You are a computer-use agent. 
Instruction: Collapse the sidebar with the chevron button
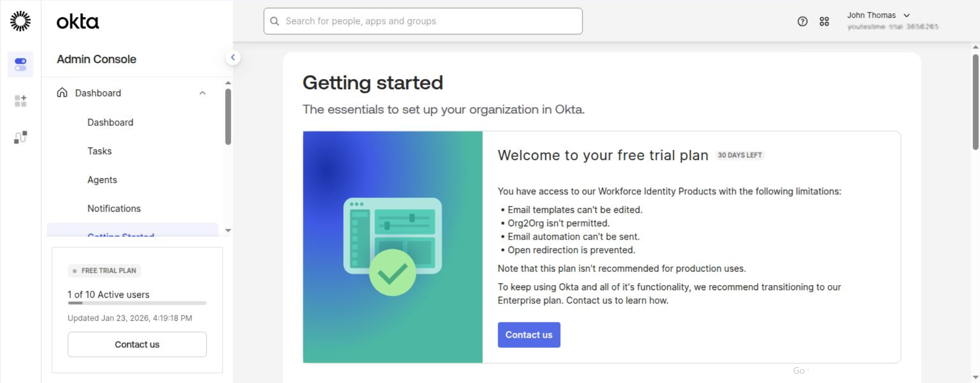pyautogui.click(x=233, y=58)
